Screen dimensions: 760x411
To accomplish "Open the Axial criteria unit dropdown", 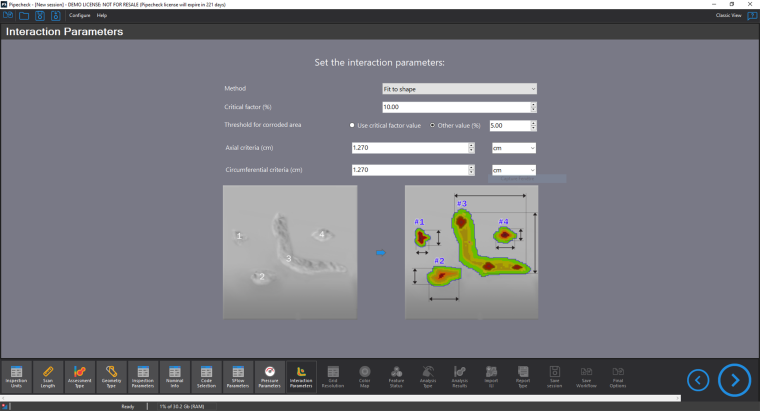I will 514,148.
